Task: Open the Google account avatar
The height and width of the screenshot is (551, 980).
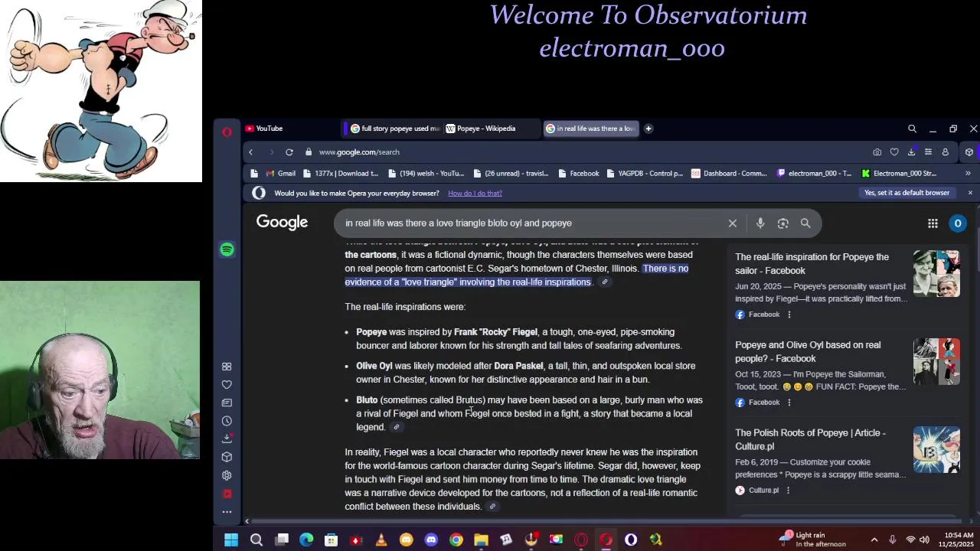Action: [958, 223]
